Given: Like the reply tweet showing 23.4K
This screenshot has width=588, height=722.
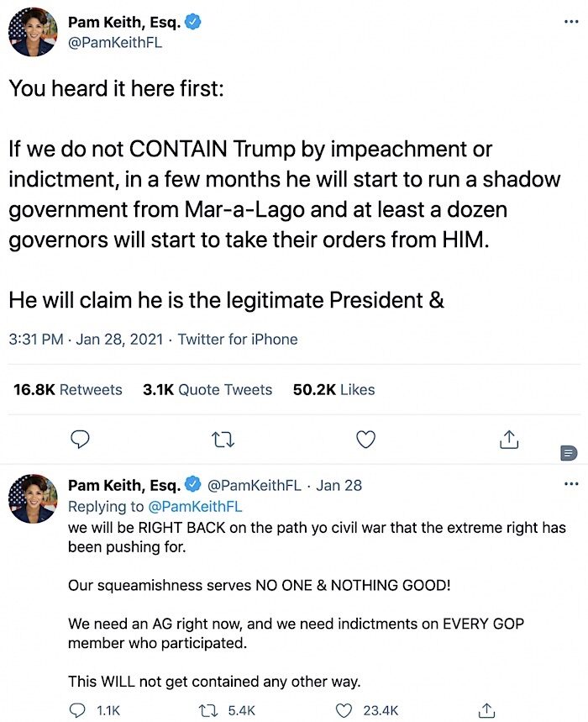Looking at the screenshot, I should 367,710.
